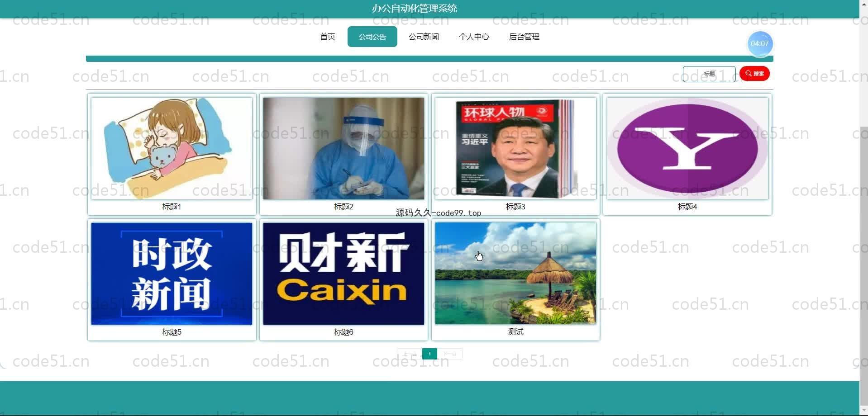Click the 标题5 caption text
Viewport: 868px width, 416px height.
(172, 332)
